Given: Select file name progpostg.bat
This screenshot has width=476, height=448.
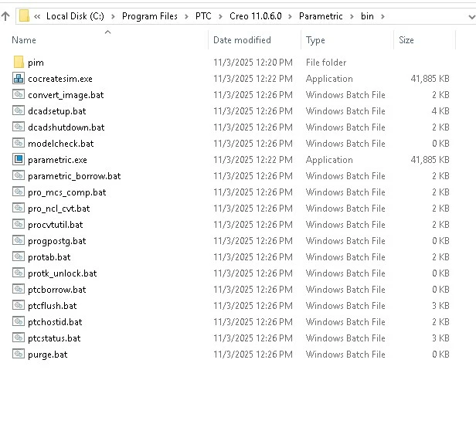Looking at the screenshot, I should click(56, 241).
